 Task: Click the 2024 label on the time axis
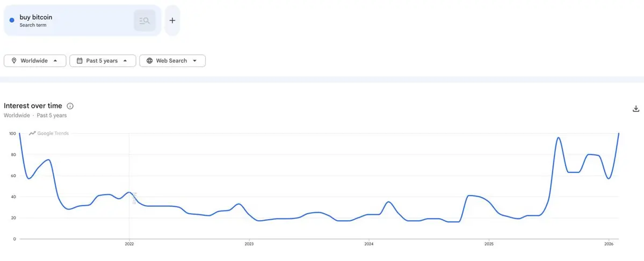368,244
